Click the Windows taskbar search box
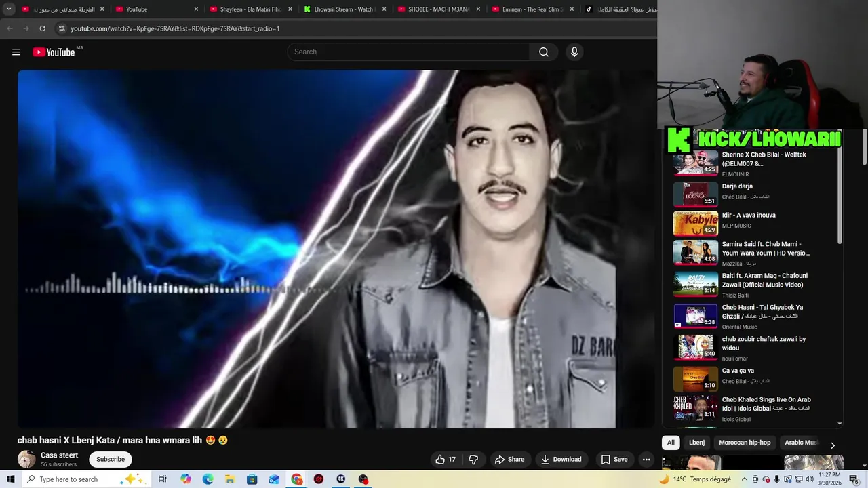 coord(87,479)
